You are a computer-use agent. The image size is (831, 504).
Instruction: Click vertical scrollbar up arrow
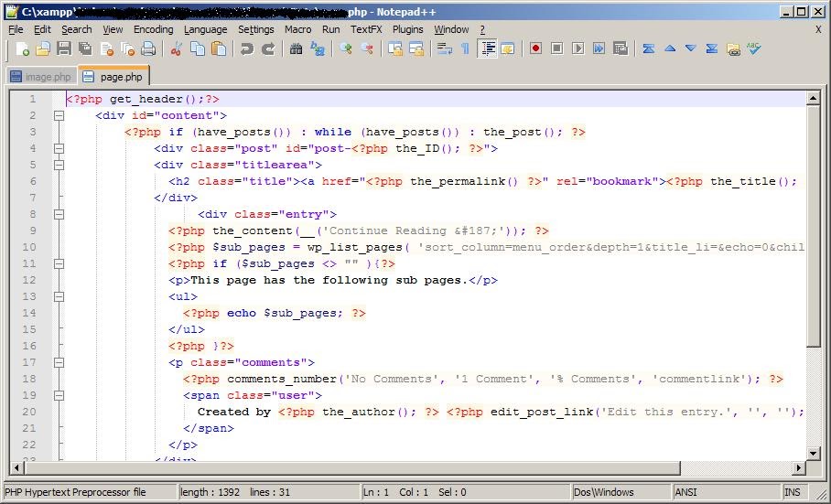pyautogui.click(x=814, y=98)
